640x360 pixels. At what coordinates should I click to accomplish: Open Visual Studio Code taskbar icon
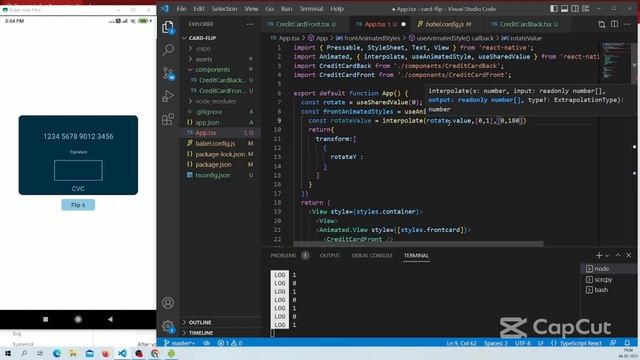tap(122, 353)
